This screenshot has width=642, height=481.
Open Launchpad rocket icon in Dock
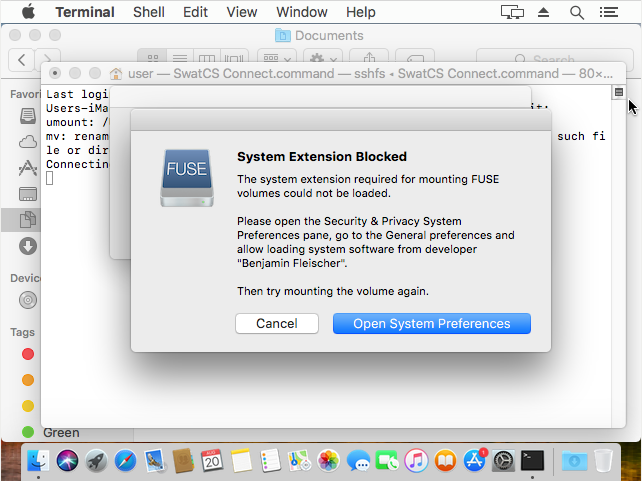(x=96, y=461)
